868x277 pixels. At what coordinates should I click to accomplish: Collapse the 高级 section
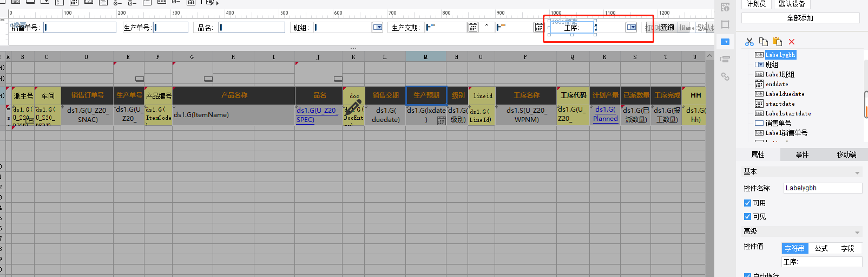857,233
